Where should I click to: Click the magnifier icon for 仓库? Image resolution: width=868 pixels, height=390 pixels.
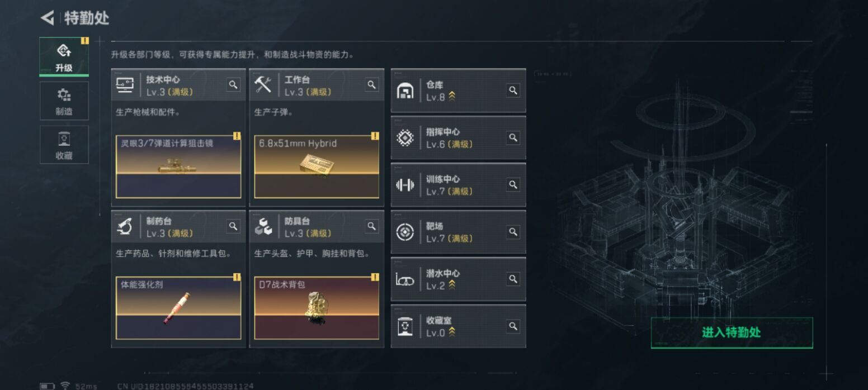pos(513,91)
